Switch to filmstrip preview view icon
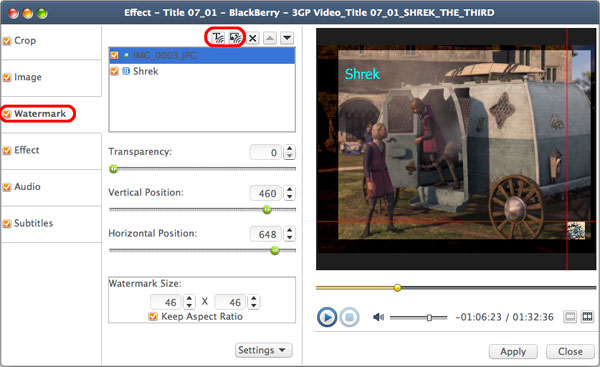Viewport: 600px width, 367px height. (587, 316)
